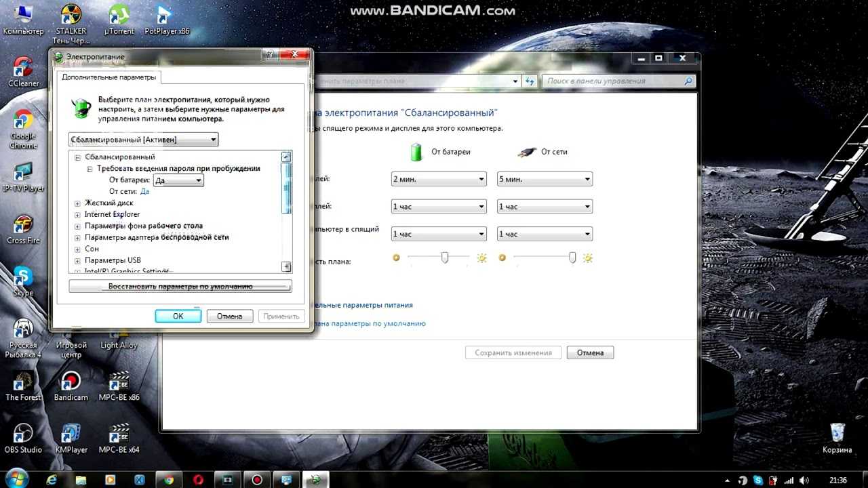This screenshot has height=488, width=868.
Task: Click the help question-mark button in Электропитание dialog
Action: (x=270, y=55)
